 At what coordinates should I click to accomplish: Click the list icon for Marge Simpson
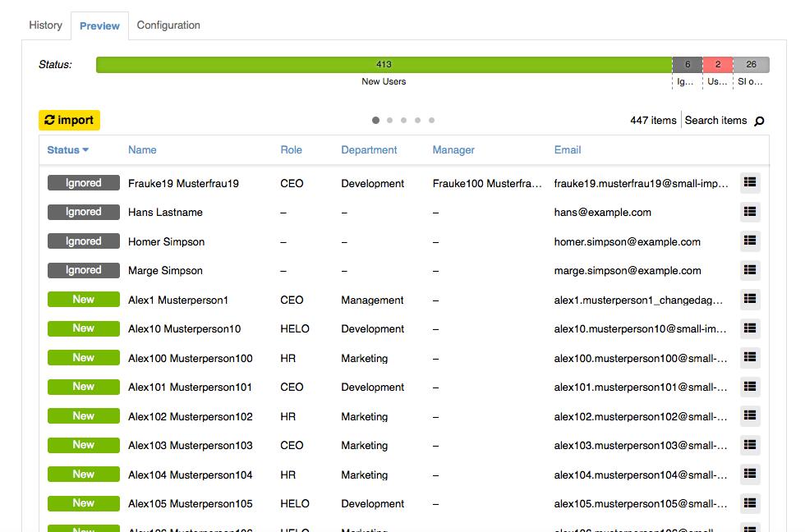(x=749, y=270)
